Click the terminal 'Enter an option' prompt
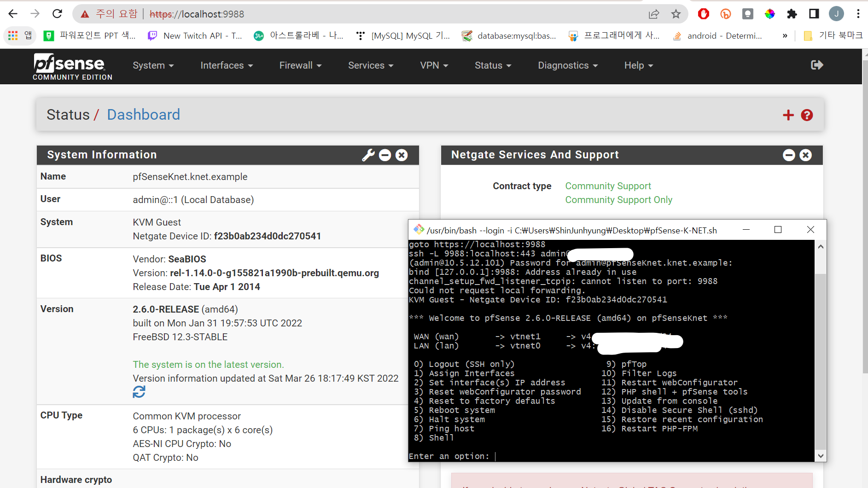868x488 pixels. click(x=449, y=456)
